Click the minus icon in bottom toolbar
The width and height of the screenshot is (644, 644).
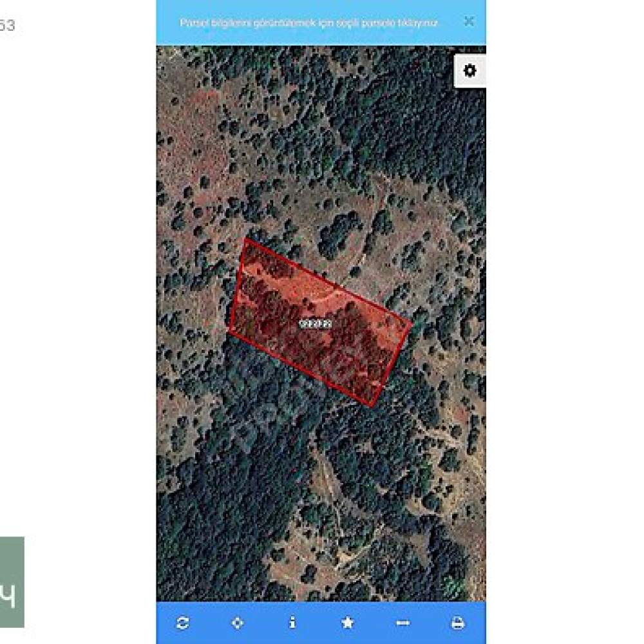pos(403,623)
